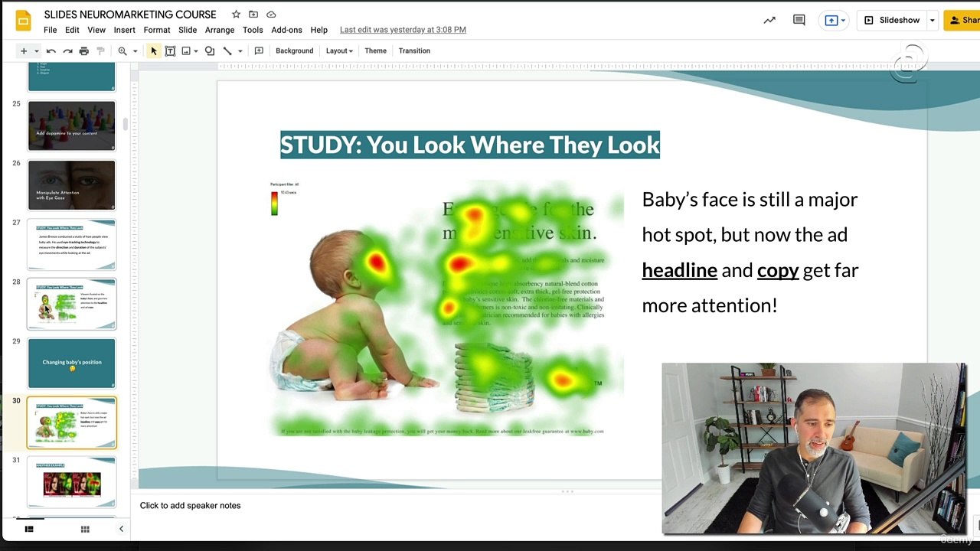Screen dimensions: 980x551
Task: Select slide 28 thumbnail
Action: 72,304
